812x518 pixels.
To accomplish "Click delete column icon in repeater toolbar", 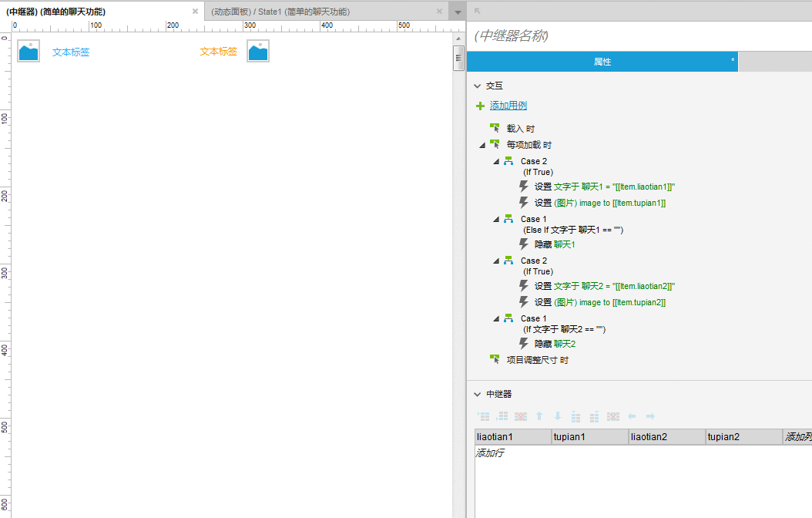I will (x=613, y=416).
